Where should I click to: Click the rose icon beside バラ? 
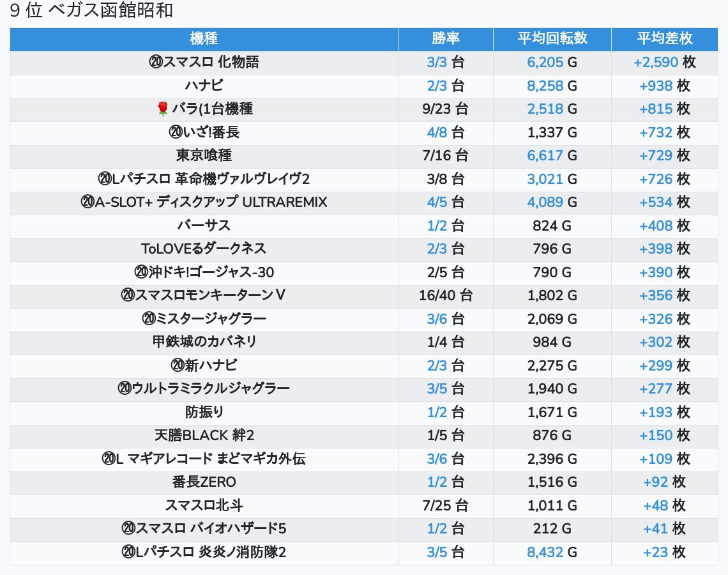(x=162, y=109)
